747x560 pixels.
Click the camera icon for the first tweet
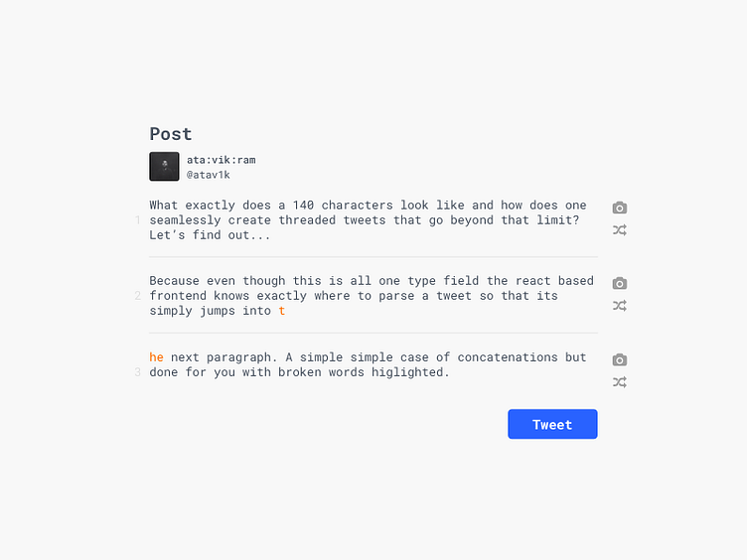tap(620, 208)
